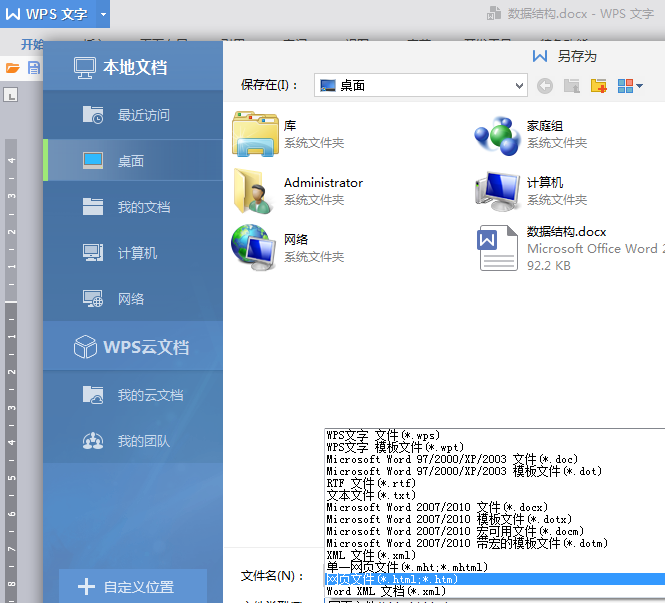
Task: Open 我的团队 in the sidebar
Action: (133, 441)
